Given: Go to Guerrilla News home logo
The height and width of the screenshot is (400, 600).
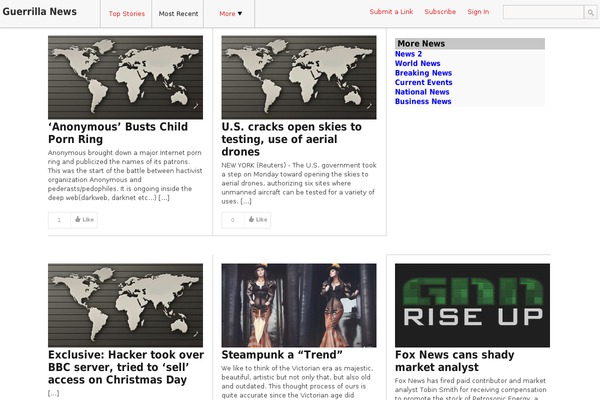Looking at the screenshot, I should click(x=40, y=11).
